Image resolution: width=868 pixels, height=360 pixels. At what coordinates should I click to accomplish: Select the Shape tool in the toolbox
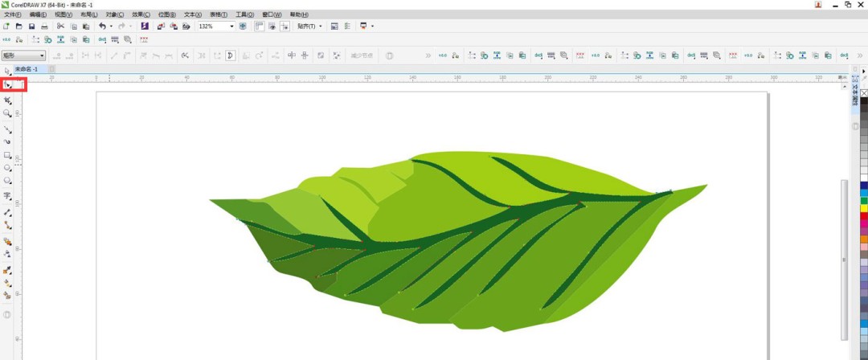click(x=8, y=85)
